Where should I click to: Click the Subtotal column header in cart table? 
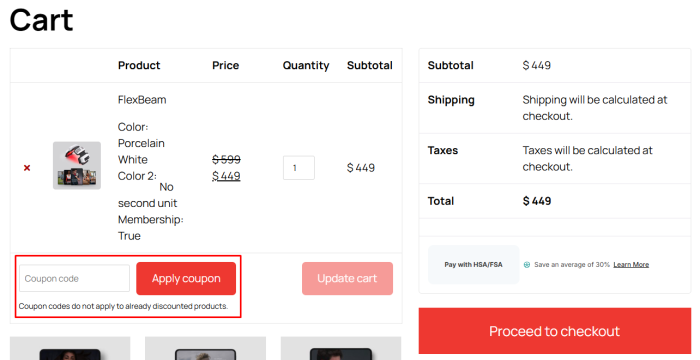coord(370,65)
